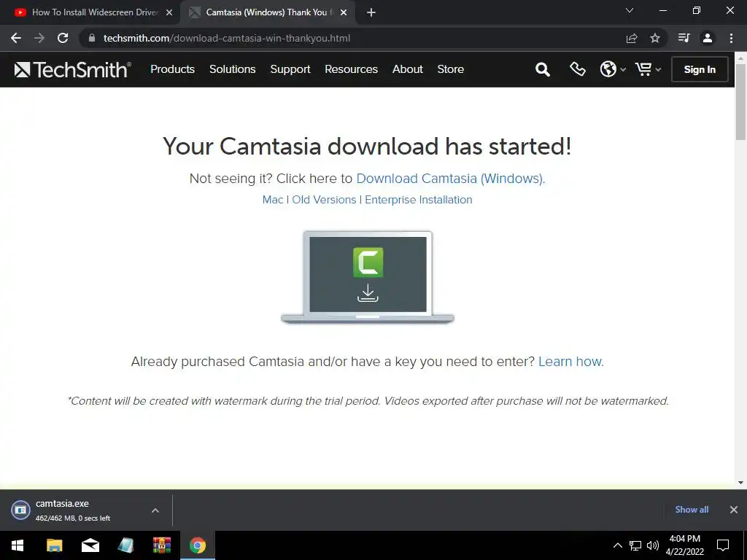Open the WinRAR taskbar icon
The width and height of the screenshot is (747, 560).
coord(161,545)
